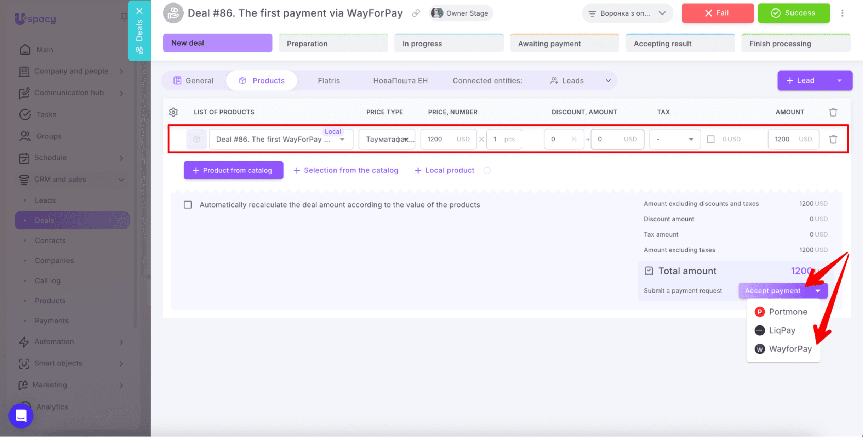This screenshot has height=437, width=868.
Task: Switch to the General tab
Action: click(x=194, y=81)
